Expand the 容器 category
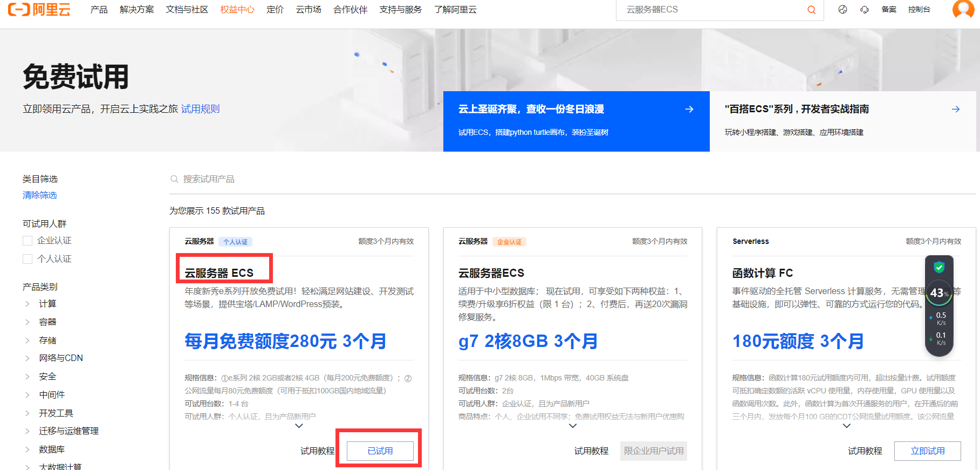 28,322
